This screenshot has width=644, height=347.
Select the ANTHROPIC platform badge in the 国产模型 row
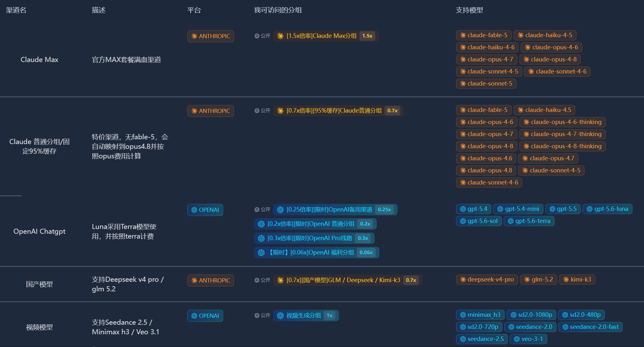211,281
